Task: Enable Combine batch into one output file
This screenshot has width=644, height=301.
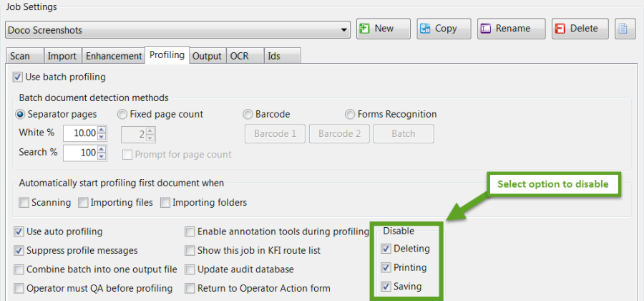Action: 19,269
